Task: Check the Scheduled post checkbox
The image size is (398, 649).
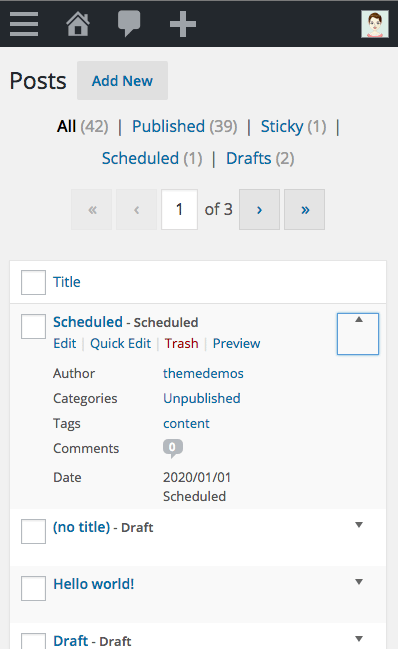Action: 34,326
